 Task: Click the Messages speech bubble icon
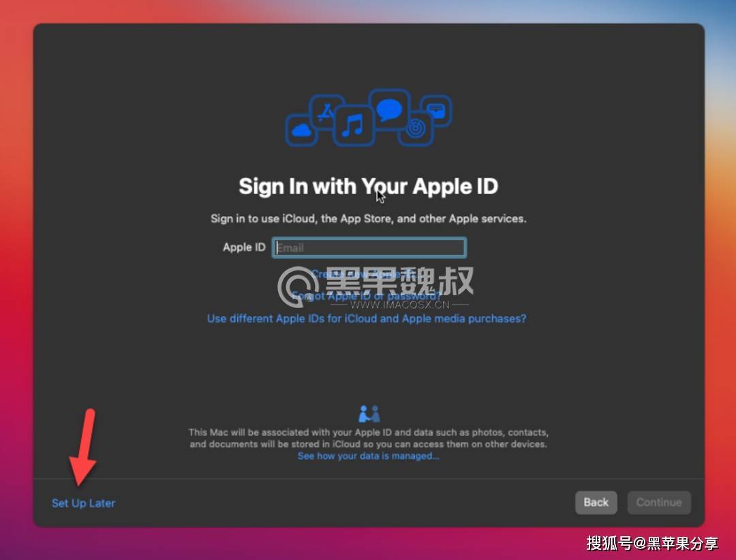389,110
